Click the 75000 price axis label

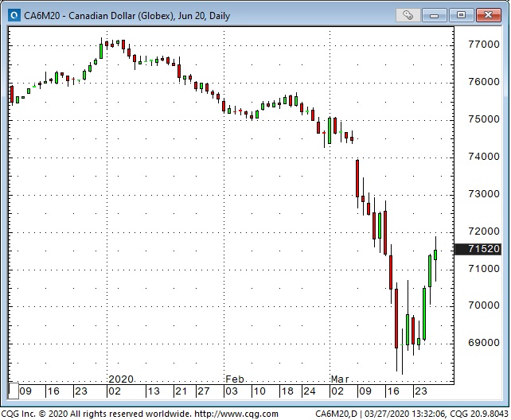point(484,119)
